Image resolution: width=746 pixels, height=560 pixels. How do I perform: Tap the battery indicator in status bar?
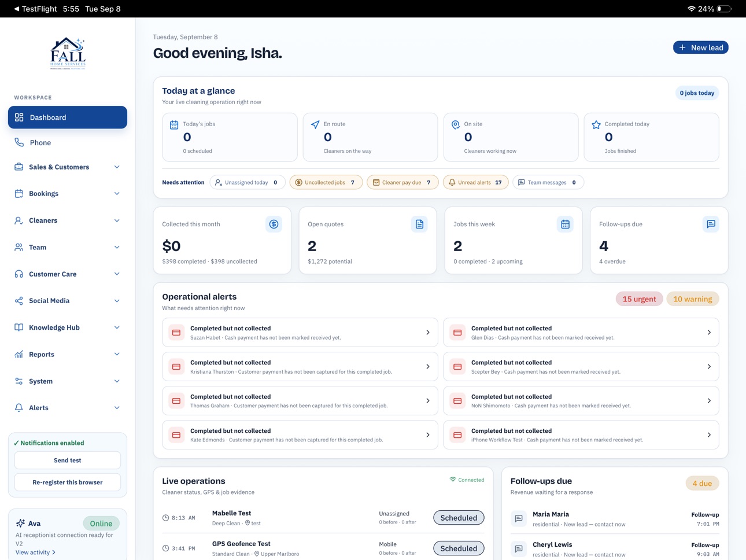tap(725, 9)
